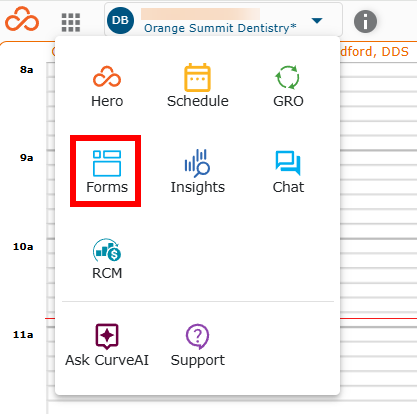The width and height of the screenshot is (417, 414).
Task: Launch the Schedule app
Action: [x=198, y=86]
